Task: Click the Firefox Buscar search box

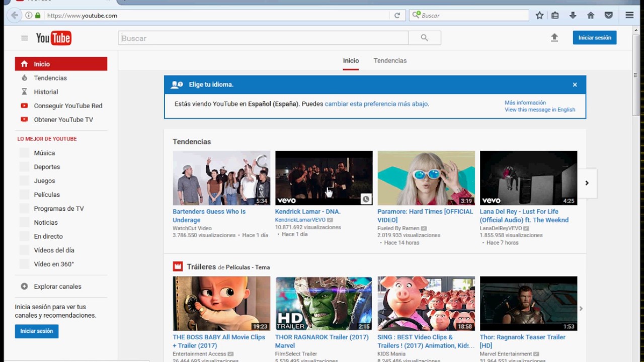Action: click(x=469, y=16)
